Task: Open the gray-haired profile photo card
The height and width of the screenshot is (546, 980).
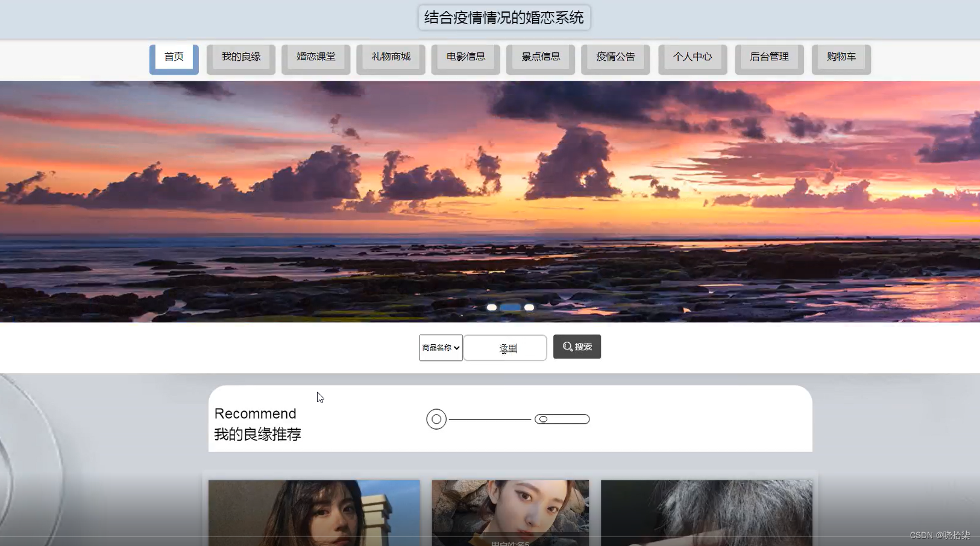Action: (x=706, y=513)
